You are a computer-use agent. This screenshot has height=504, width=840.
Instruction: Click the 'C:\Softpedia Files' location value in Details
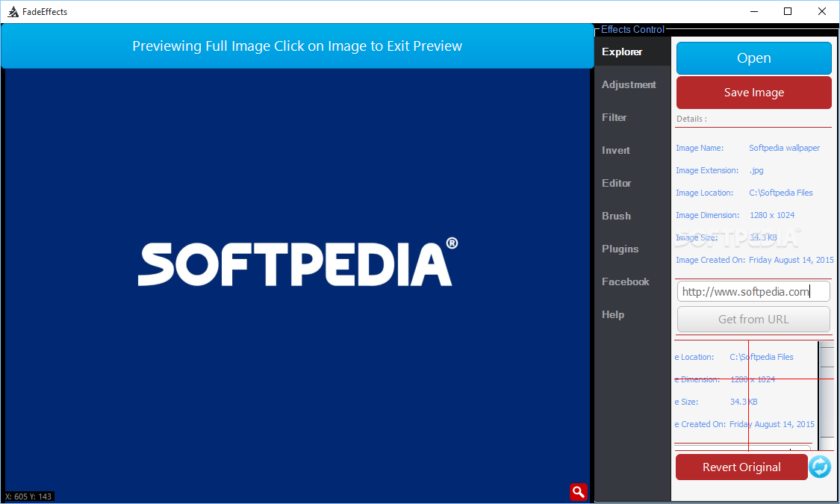pyautogui.click(x=780, y=193)
